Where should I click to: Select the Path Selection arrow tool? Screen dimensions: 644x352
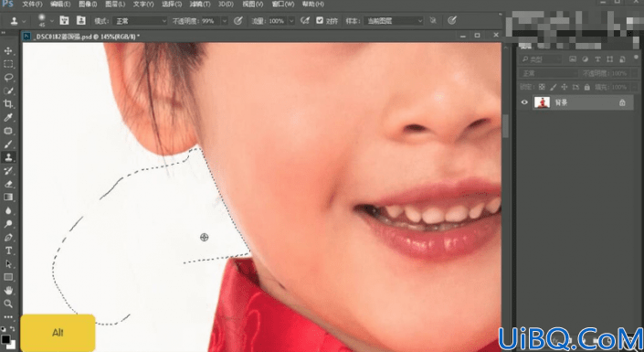(x=8, y=263)
